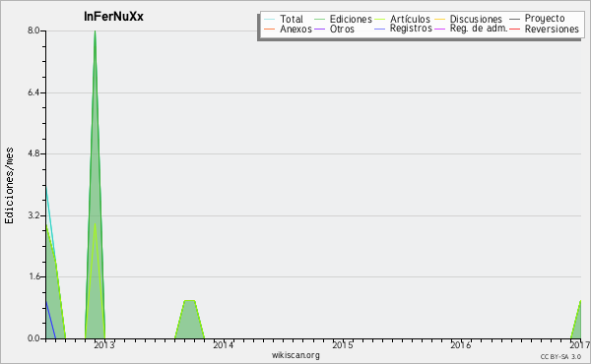Select the Discusiones legend entry

476,19
